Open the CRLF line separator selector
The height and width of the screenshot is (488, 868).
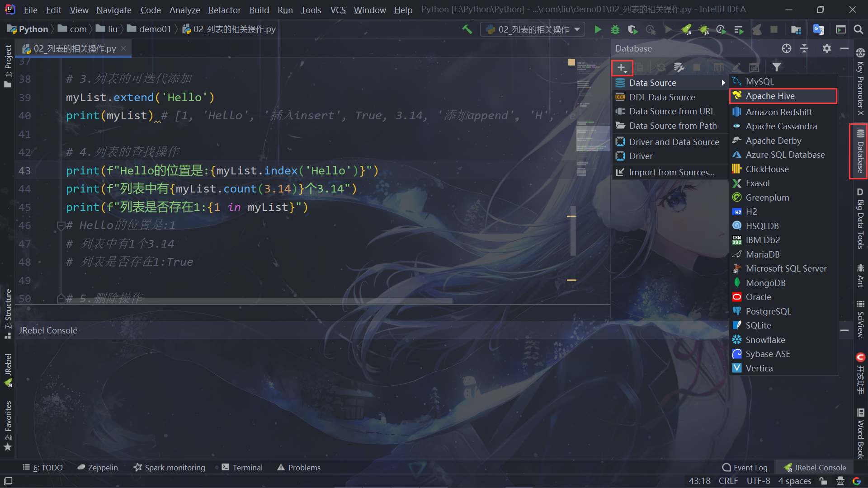(728, 481)
